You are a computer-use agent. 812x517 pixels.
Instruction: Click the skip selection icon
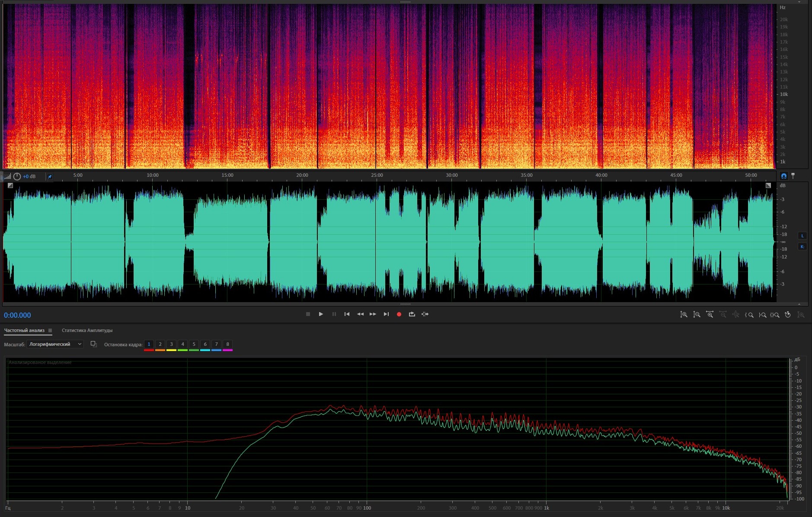(x=425, y=314)
